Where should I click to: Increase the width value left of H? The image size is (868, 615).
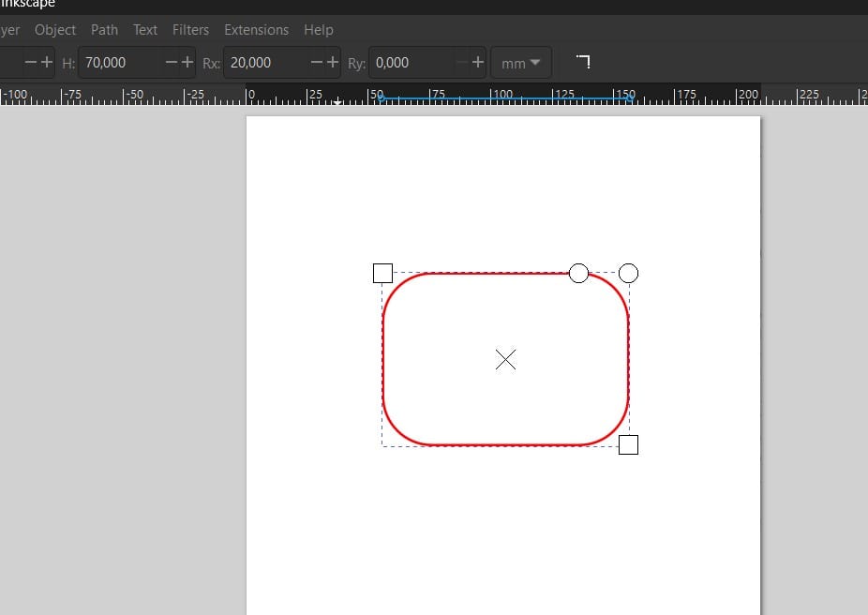(x=47, y=62)
